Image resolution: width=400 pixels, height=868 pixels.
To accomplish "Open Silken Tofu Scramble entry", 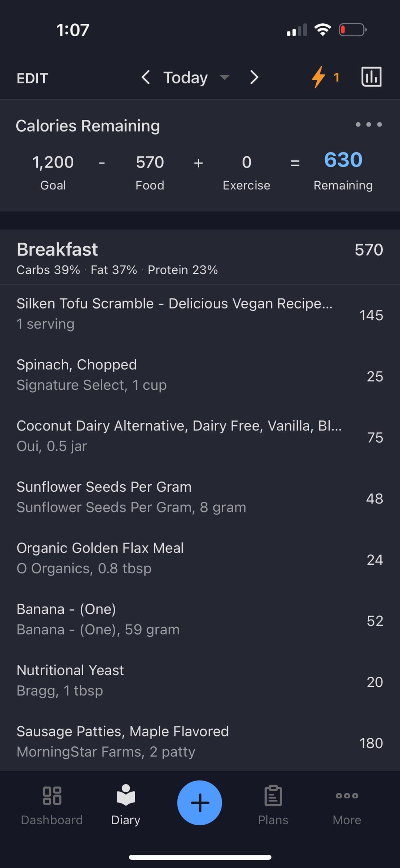I will [x=174, y=314].
